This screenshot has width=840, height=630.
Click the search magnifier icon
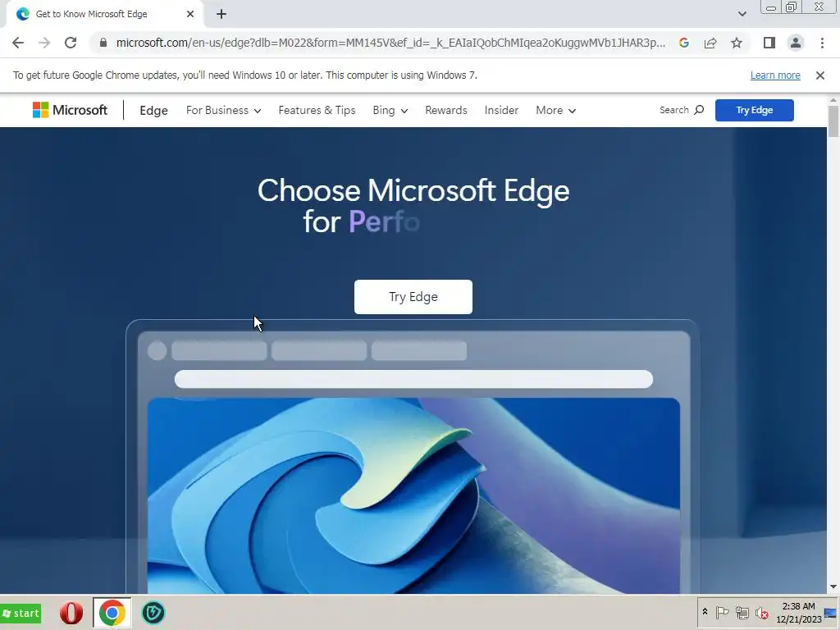point(699,110)
